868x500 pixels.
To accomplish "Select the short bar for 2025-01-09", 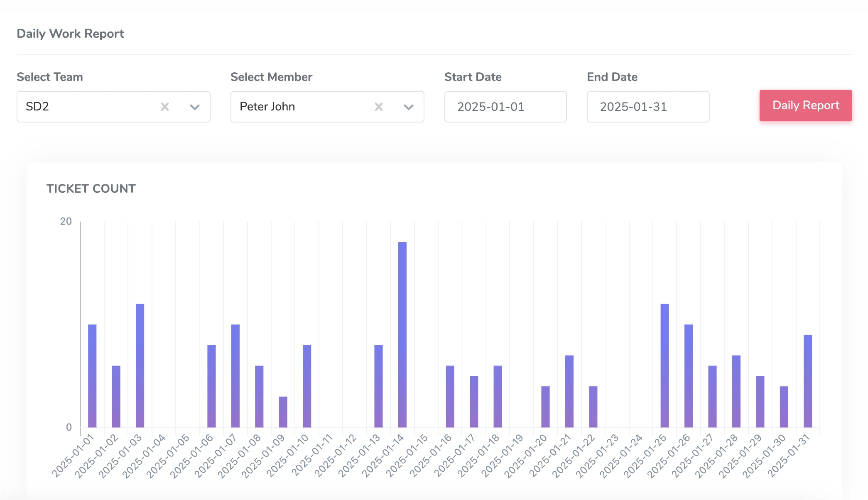I will 283,412.
